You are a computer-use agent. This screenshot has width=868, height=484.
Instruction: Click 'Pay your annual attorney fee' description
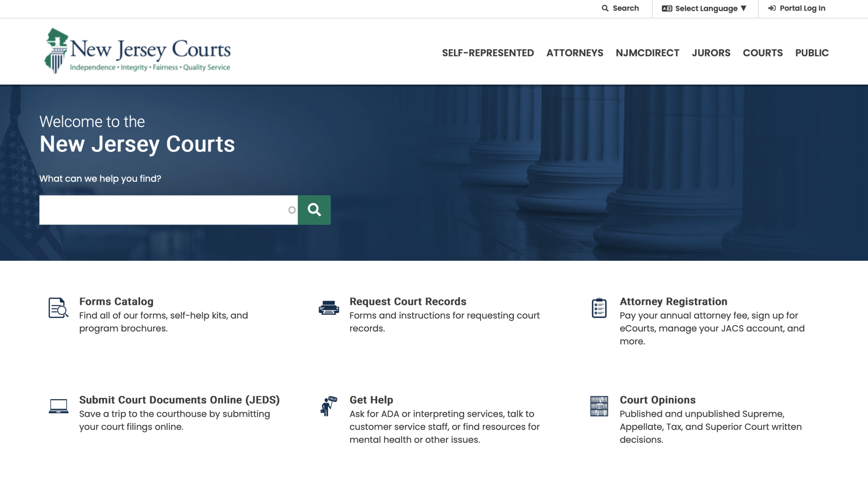pyautogui.click(x=712, y=328)
